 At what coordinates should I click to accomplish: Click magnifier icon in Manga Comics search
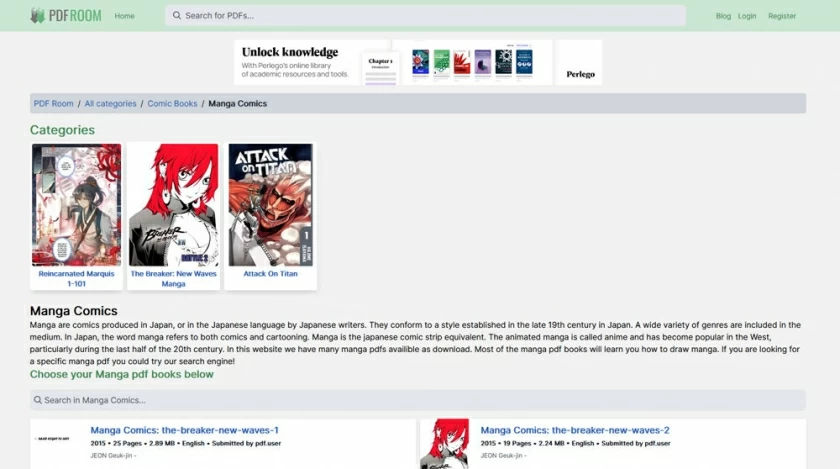click(x=38, y=400)
